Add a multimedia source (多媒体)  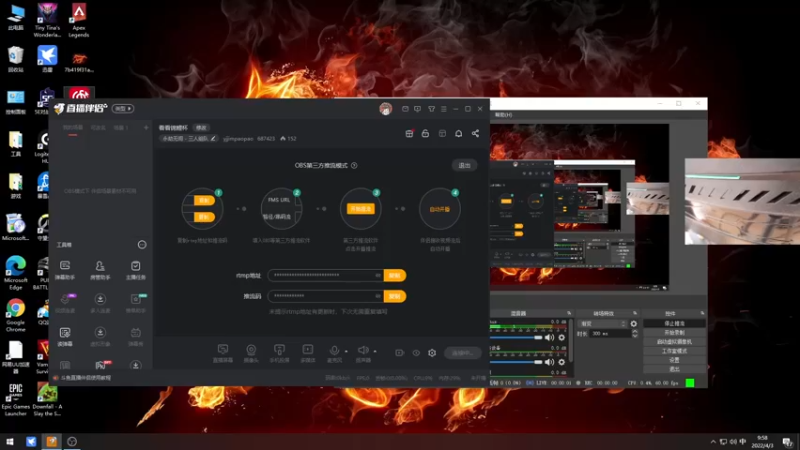(308, 353)
